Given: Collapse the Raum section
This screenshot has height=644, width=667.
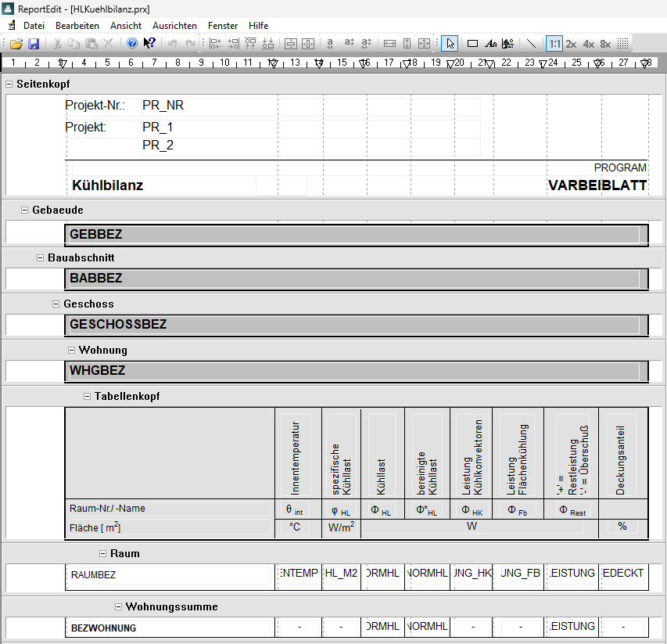Looking at the screenshot, I should (x=103, y=554).
